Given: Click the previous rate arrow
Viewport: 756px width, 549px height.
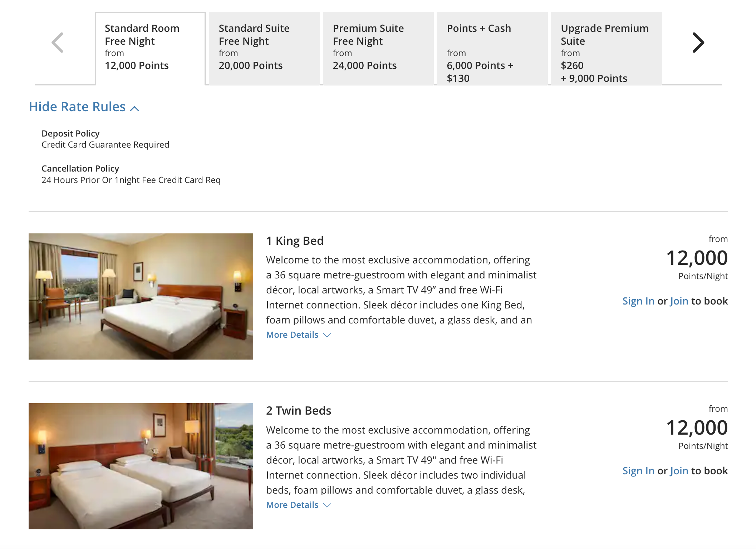Looking at the screenshot, I should click(58, 43).
